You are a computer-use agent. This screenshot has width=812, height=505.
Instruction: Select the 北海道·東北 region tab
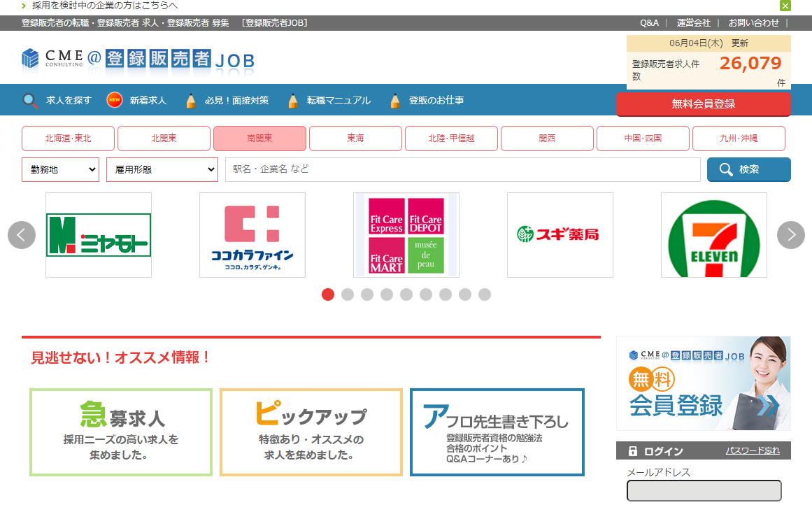tap(68, 138)
